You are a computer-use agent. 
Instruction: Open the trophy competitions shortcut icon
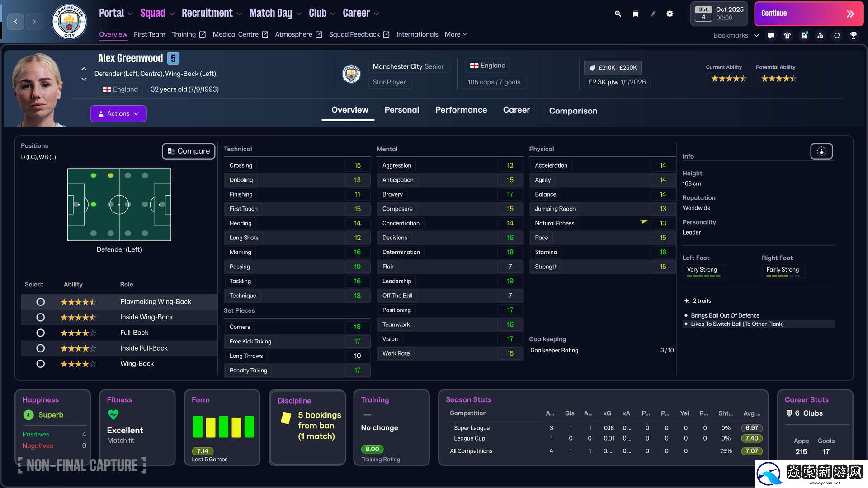coord(854,35)
